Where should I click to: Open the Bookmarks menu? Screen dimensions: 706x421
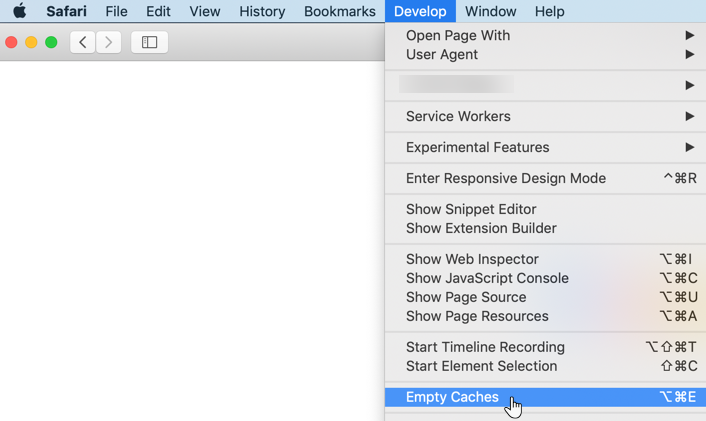pyautogui.click(x=339, y=11)
